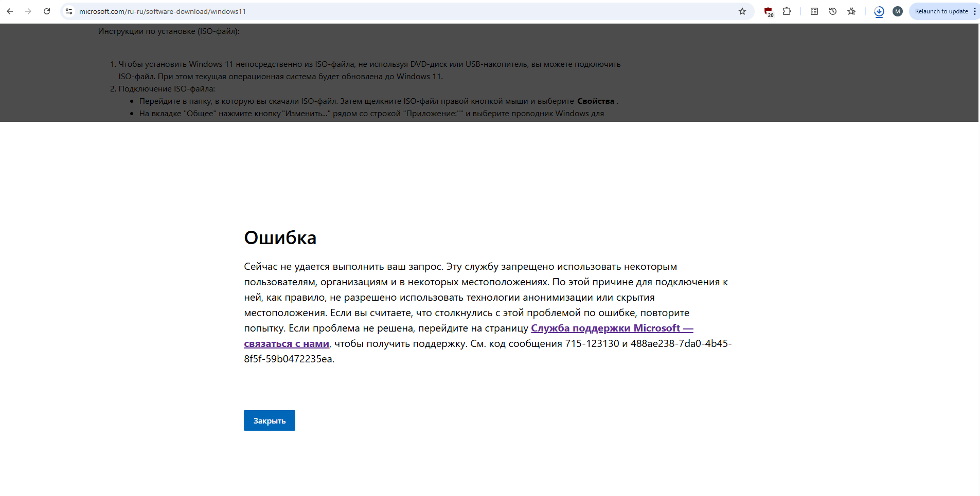Click the error text starting with Сейчас не удается
The image size is (980, 496).
click(488, 313)
